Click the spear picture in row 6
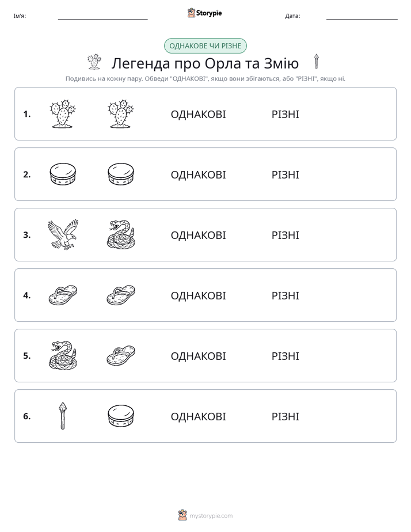This screenshot has height=532, width=411. (63, 416)
